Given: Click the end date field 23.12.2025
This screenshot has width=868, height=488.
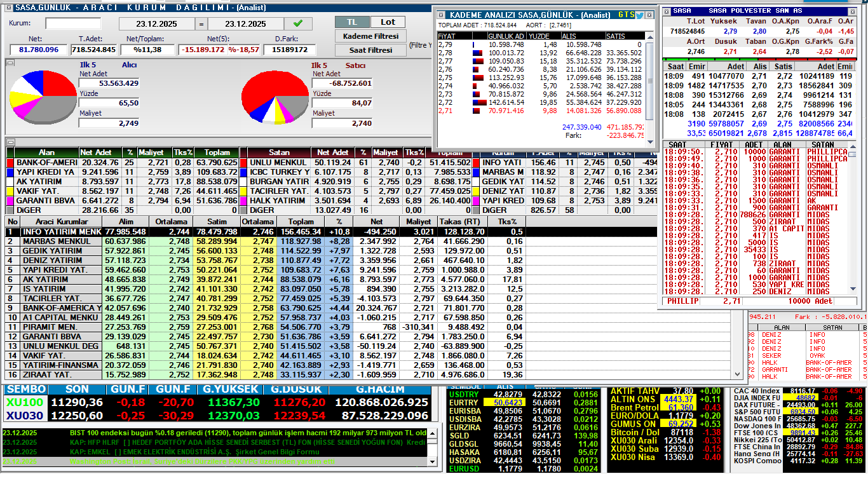Looking at the screenshot, I should (245, 24).
